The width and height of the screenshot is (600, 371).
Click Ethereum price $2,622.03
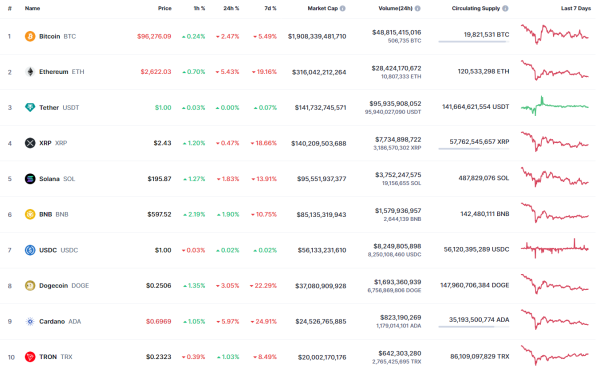[x=156, y=72]
